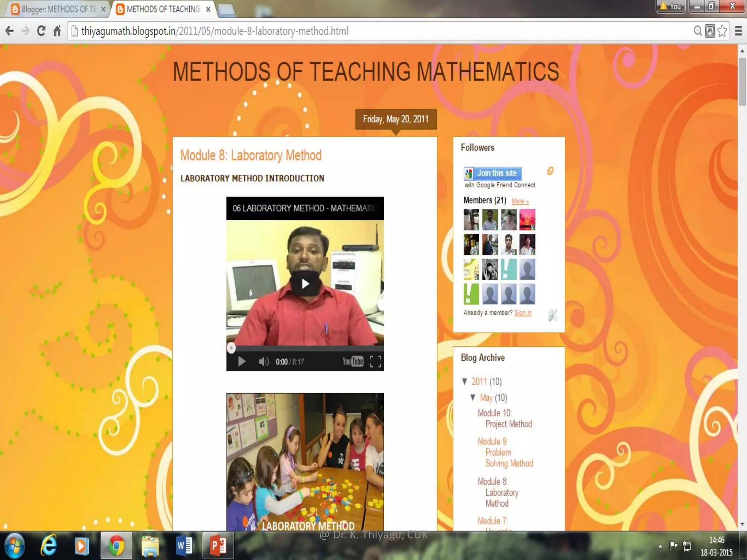Screen dimensions: 747x560
Task: Play the video using the center play button
Action: pos(305,284)
